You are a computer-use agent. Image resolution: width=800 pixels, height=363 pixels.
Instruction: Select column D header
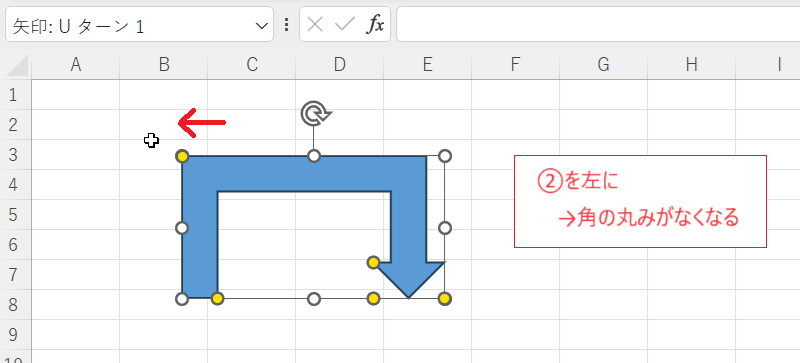click(x=339, y=65)
